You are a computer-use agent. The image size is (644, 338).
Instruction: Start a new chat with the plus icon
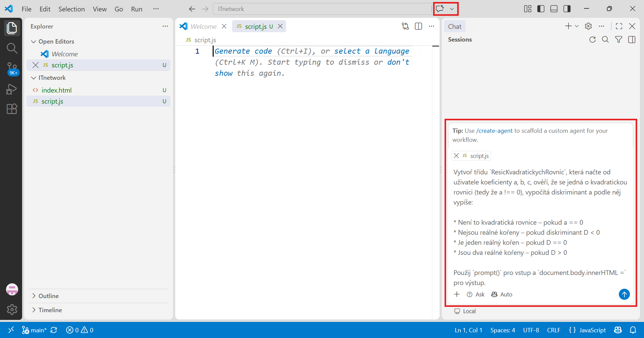tap(568, 26)
